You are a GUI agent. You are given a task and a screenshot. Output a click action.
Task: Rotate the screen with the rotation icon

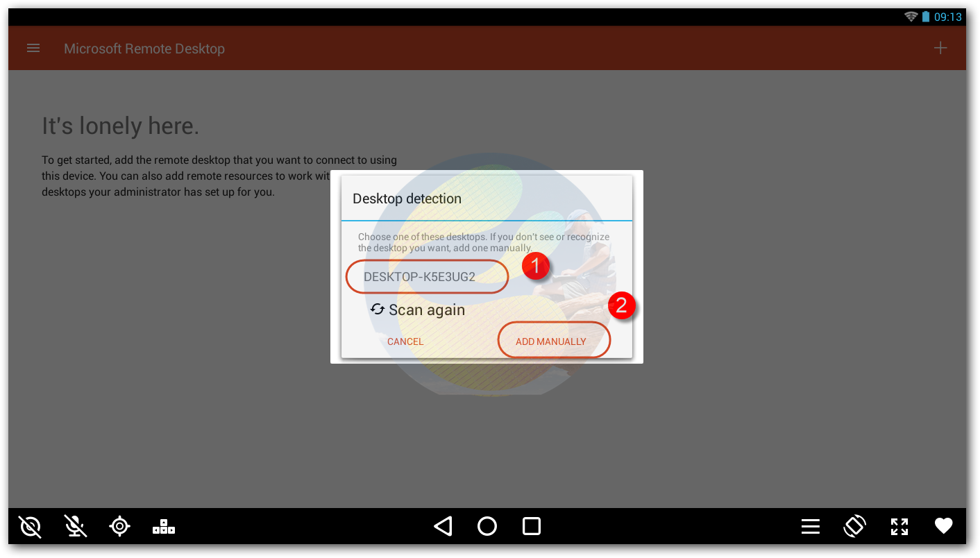(x=854, y=526)
